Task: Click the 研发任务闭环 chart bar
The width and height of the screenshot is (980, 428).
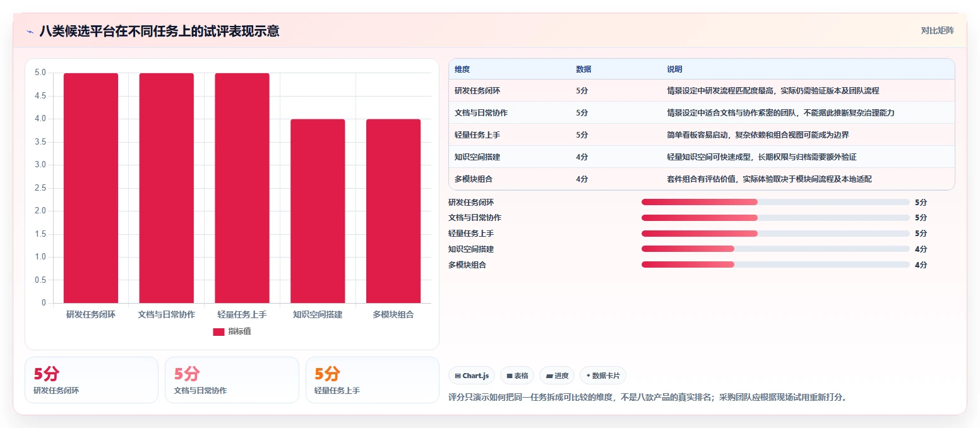Action: click(x=91, y=188)
